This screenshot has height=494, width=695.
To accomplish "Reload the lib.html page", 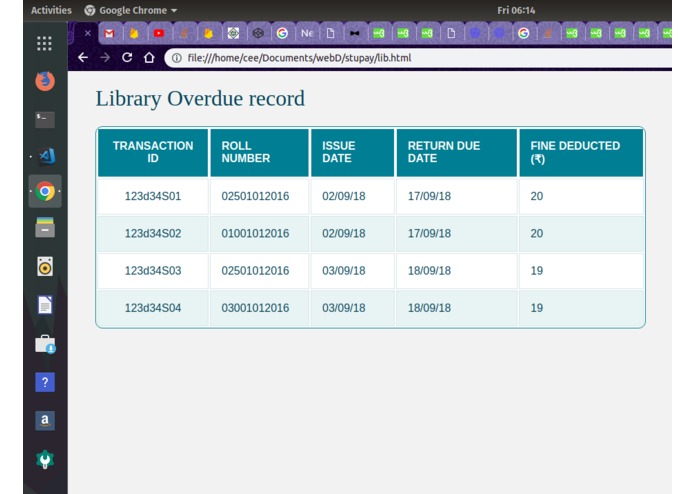I will pos(127,58).
